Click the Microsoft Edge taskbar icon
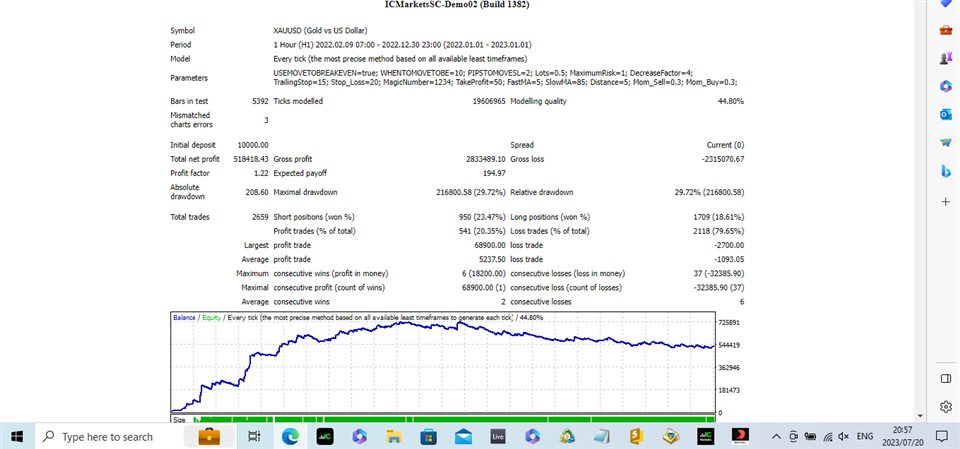Viewport: 960px width, 449px height. (x=289, y=437)
